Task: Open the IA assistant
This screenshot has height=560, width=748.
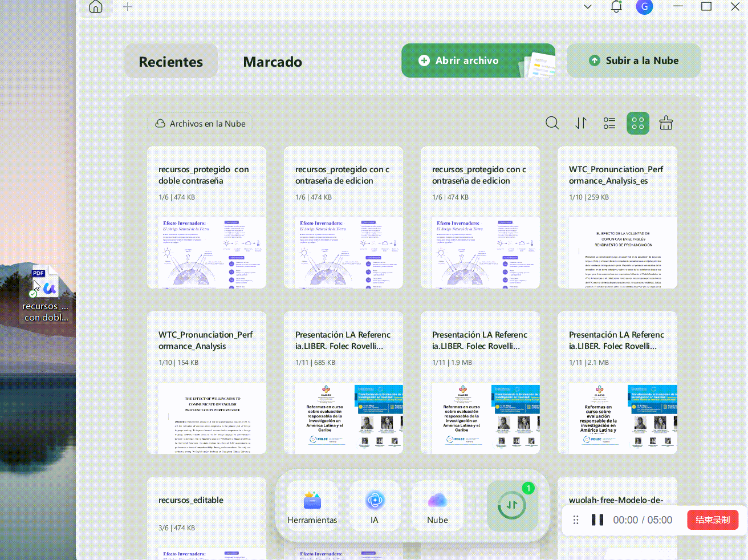Action: (x=375, y=506)
